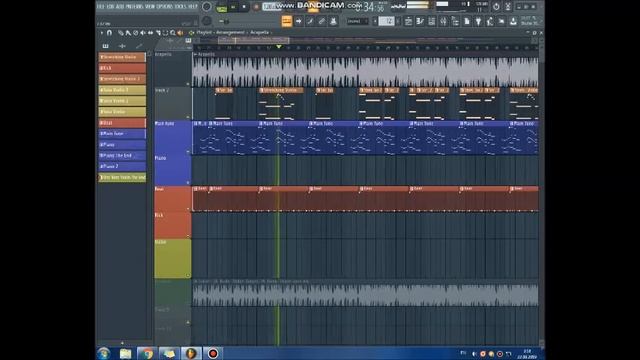Select the Main tune pattern in the picker list
Screen dimensions: 640x360
pos(122,133)
